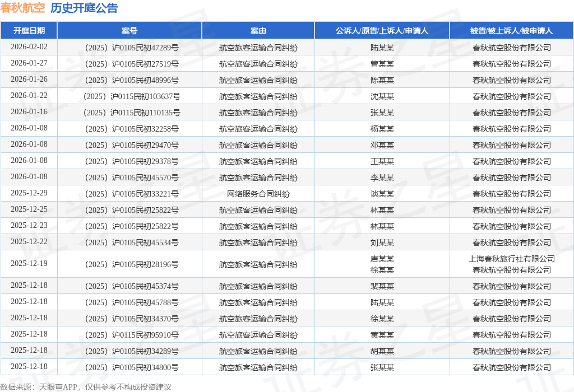Click the date 2026-01-16
This screenshot has width=574, height=392.
click(x=29, y=112)
